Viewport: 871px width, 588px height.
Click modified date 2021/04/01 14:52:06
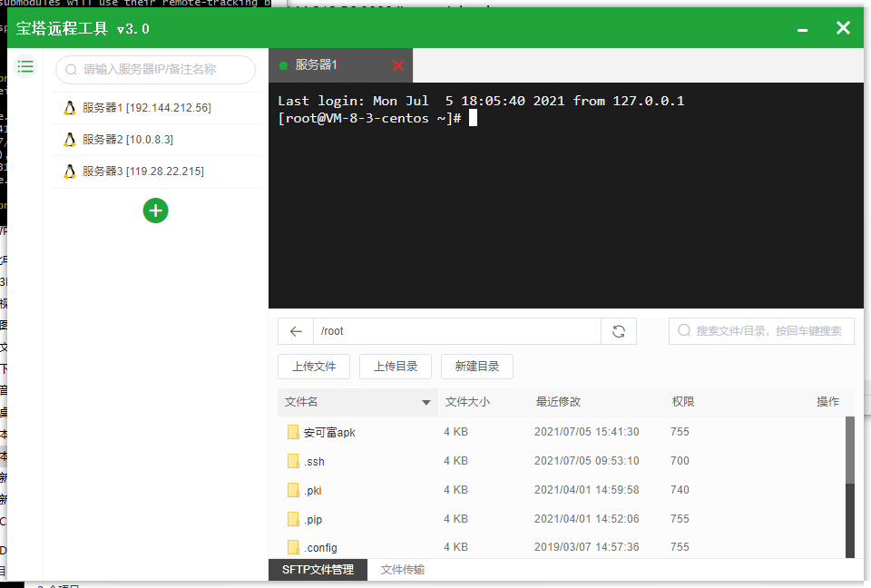click(587, 518)
